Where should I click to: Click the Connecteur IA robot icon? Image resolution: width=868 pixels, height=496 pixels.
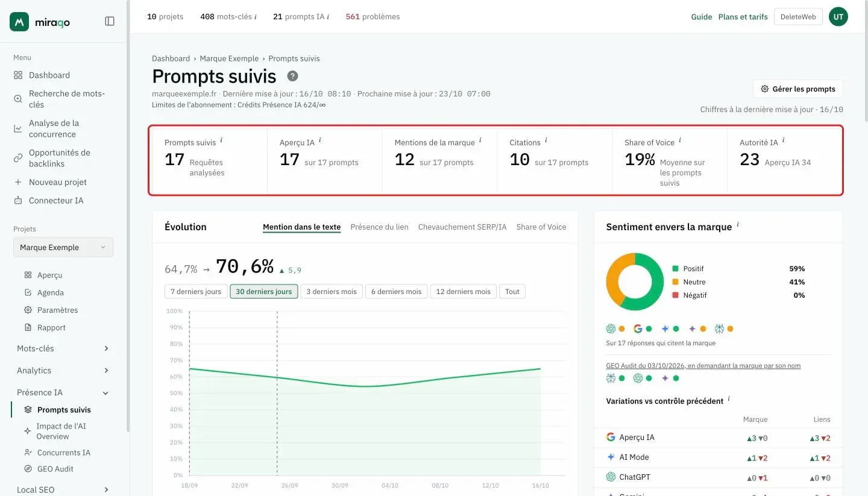click(18, 200)
